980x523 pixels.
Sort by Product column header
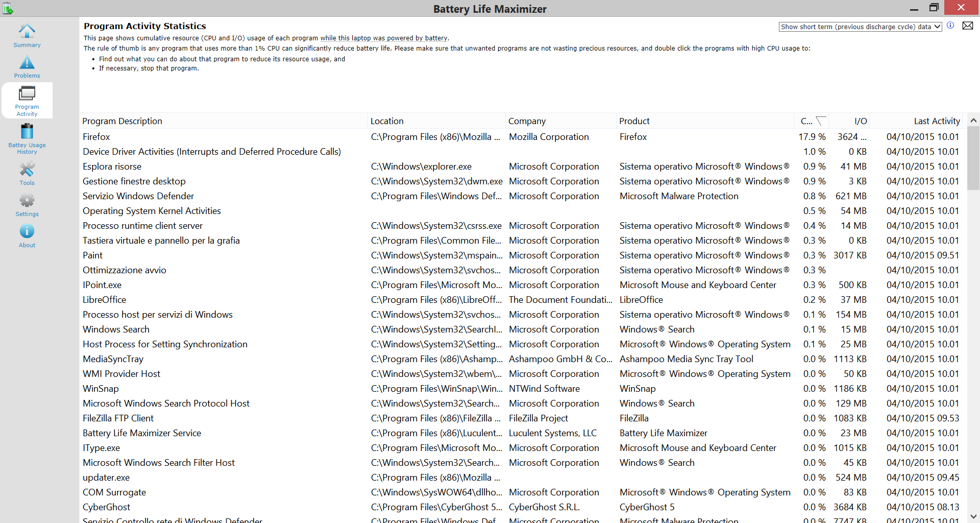[x=705, y=121]
